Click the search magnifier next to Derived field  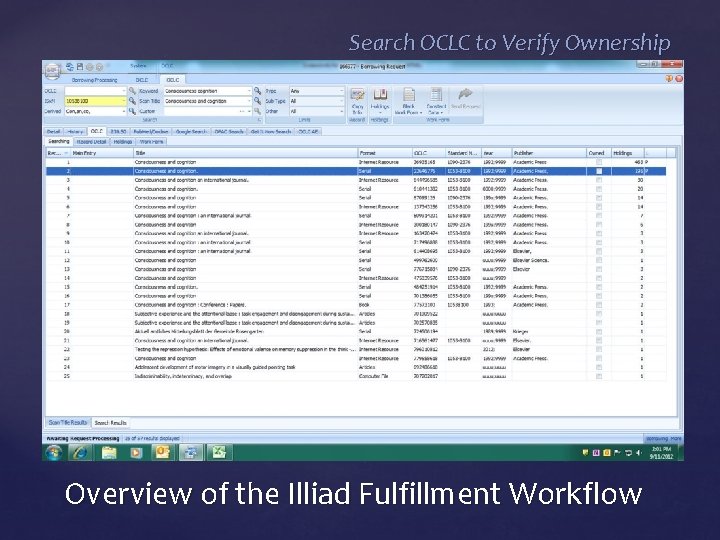point(132,111)
